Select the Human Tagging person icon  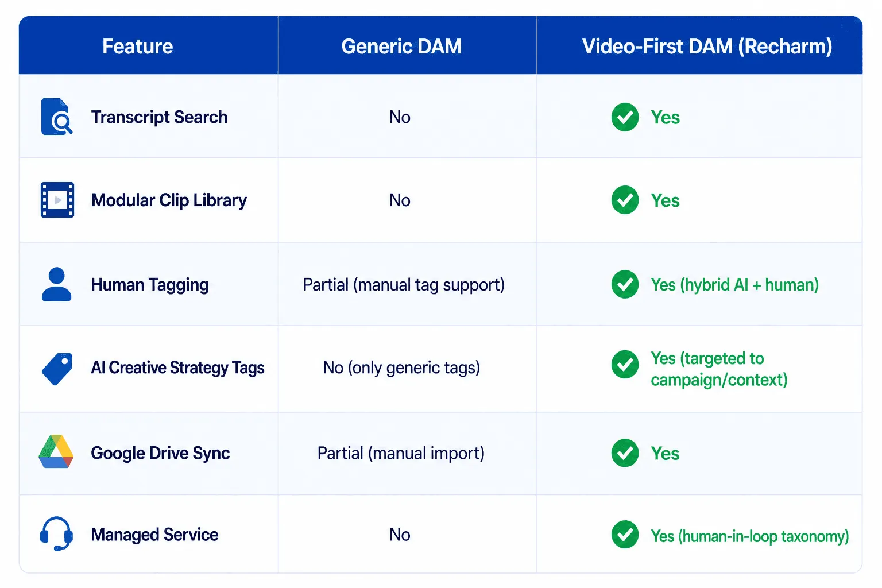coord(57,284)
